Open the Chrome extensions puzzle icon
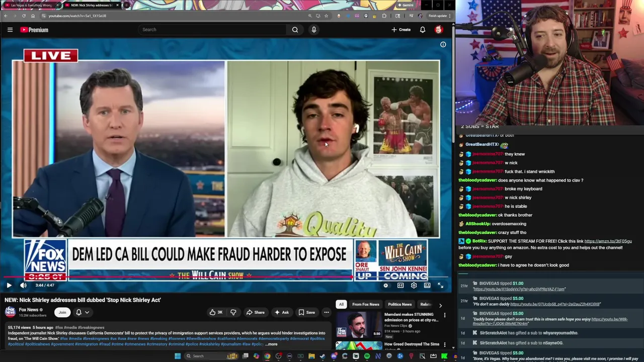This screenshot has width=644, height=362. [x=384, y=16]
